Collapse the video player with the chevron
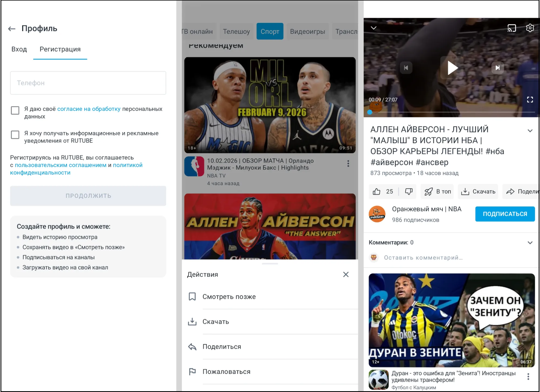Image resolution: width=540 pixels, height=392 pixels. [374, 28]
